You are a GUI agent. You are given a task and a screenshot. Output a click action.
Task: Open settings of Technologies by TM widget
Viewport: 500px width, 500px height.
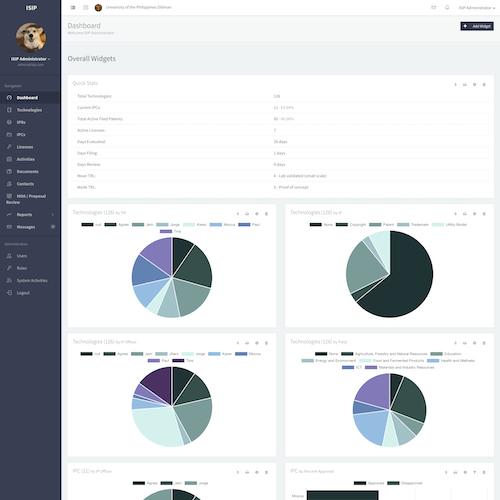coord(257,214)
